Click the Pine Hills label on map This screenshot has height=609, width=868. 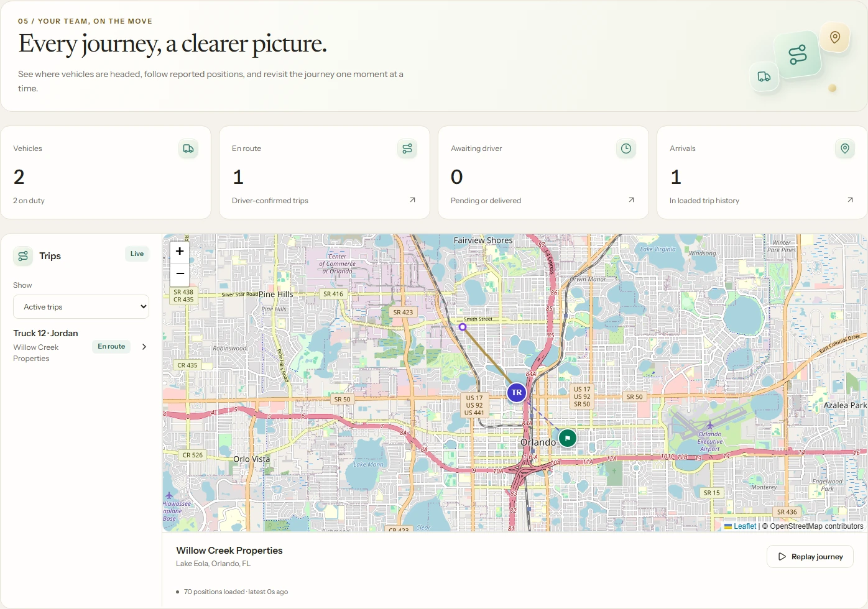point(275,295)
